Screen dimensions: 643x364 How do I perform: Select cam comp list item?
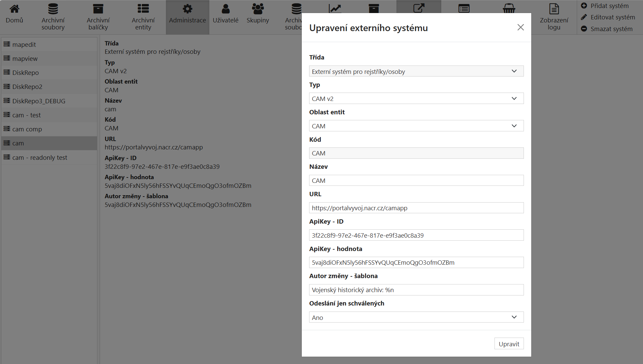coord(49,129)
